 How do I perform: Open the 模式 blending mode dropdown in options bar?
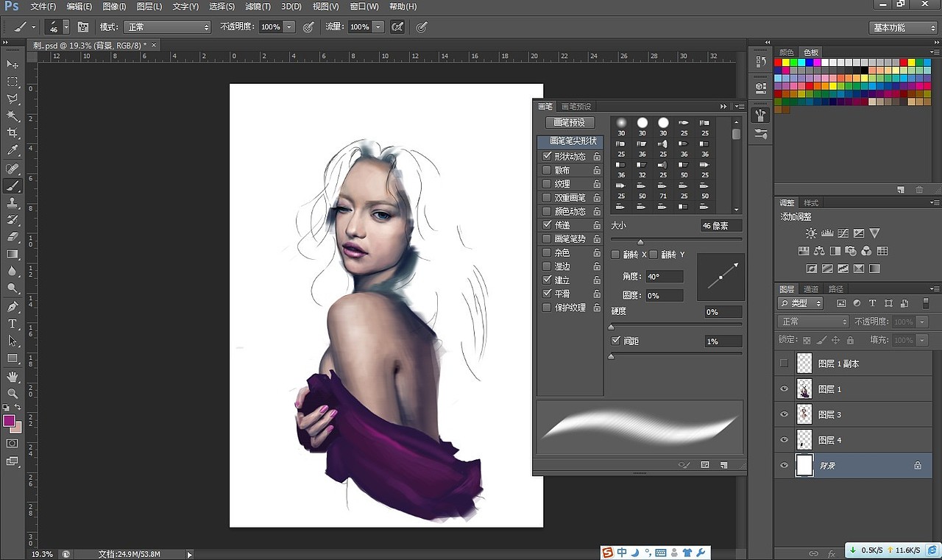tap(167, 26)
